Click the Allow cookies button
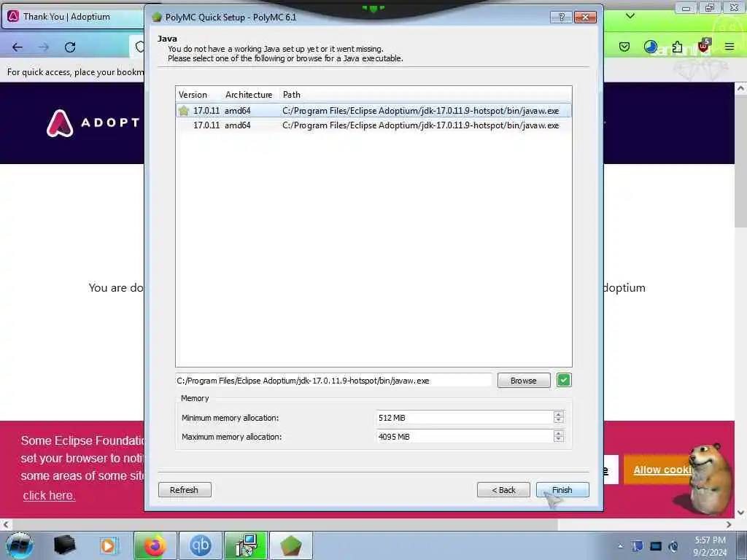Viewport: 747px width, 560px height. 662,470
